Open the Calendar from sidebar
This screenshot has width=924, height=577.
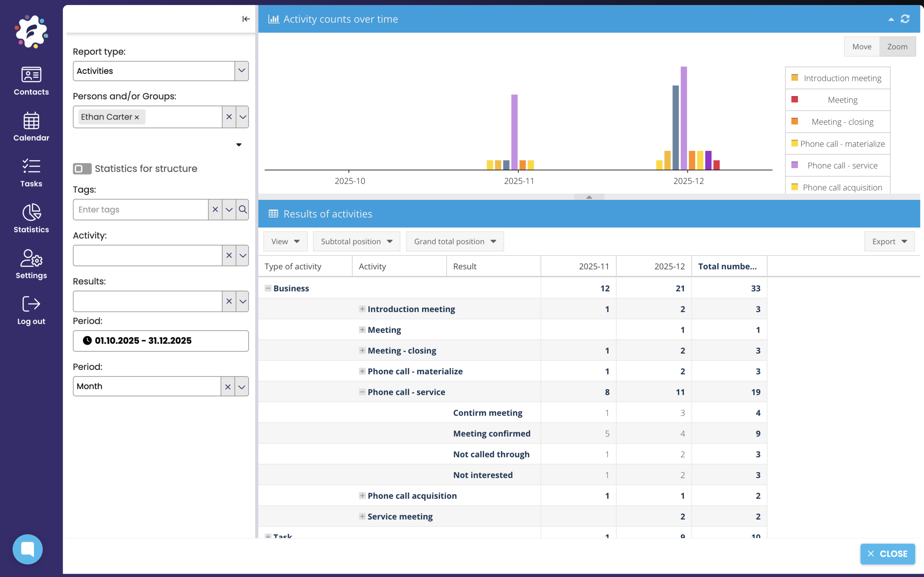coord(31,127)
